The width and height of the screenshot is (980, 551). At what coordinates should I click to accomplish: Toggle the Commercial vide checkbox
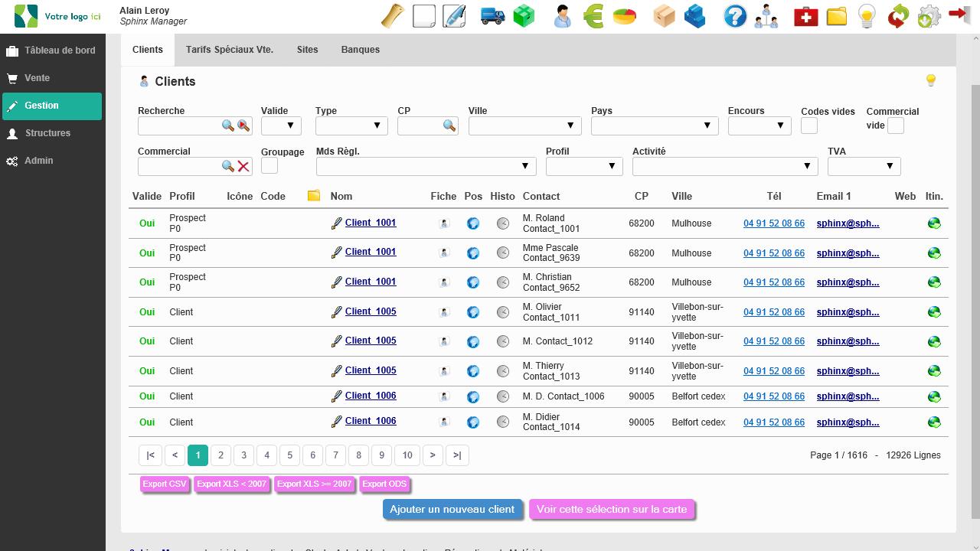896,126
